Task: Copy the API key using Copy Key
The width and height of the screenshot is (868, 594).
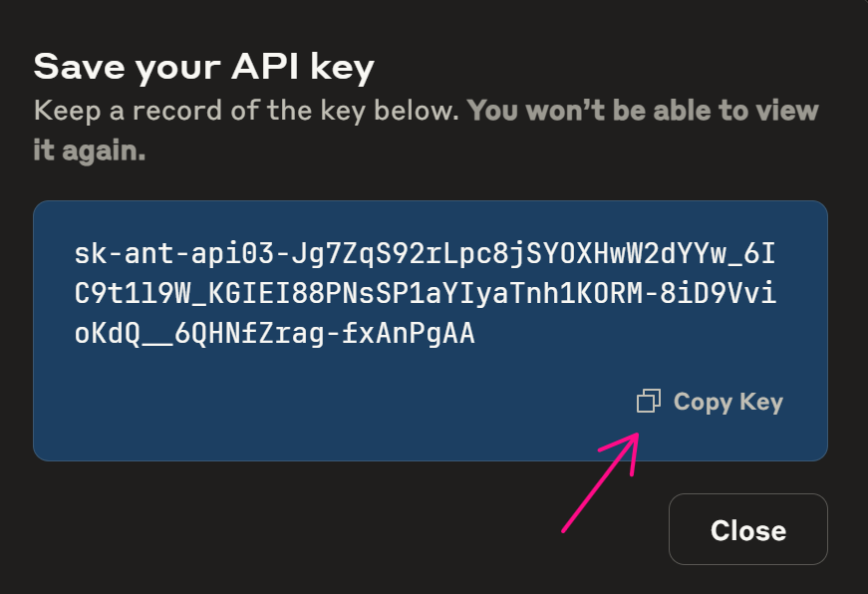Action: point(726,401)
